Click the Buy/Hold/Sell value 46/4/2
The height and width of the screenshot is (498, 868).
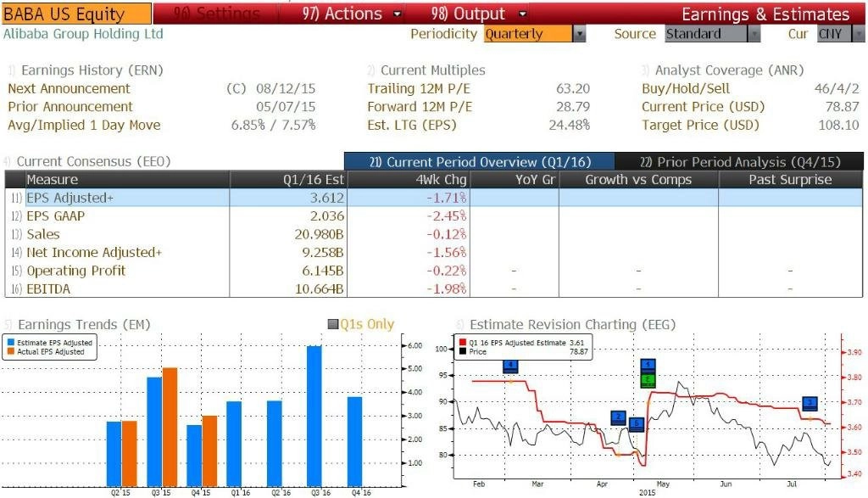click(837, 88)
